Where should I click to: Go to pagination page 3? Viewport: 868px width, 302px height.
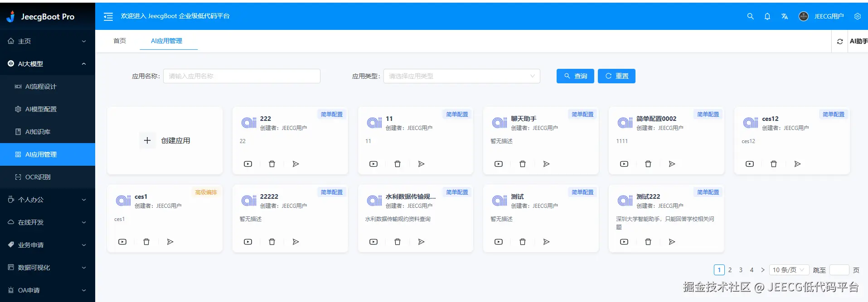tap(741, 270)
